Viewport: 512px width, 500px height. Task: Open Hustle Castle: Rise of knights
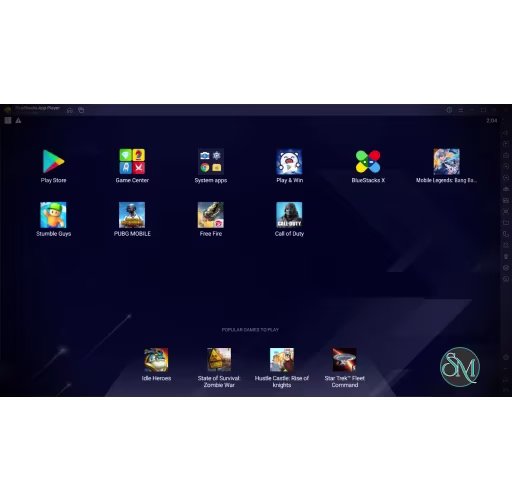click(282, 360)
